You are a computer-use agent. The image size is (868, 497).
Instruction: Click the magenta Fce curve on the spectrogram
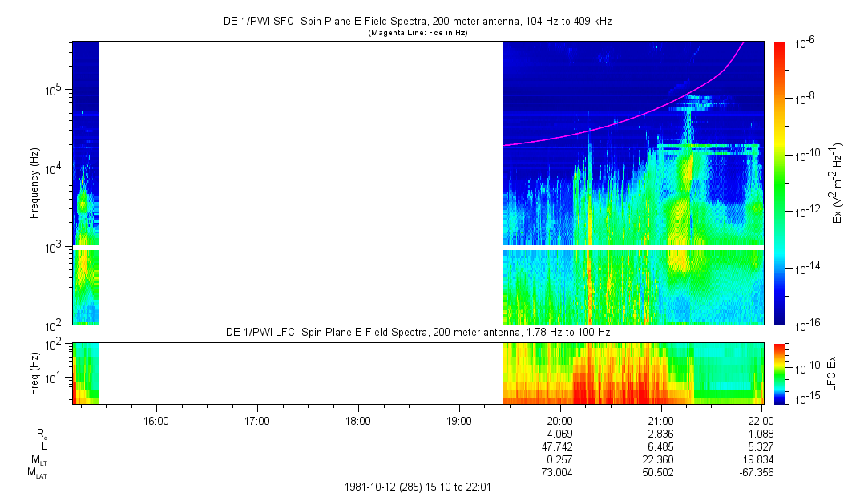coord(609,124)
